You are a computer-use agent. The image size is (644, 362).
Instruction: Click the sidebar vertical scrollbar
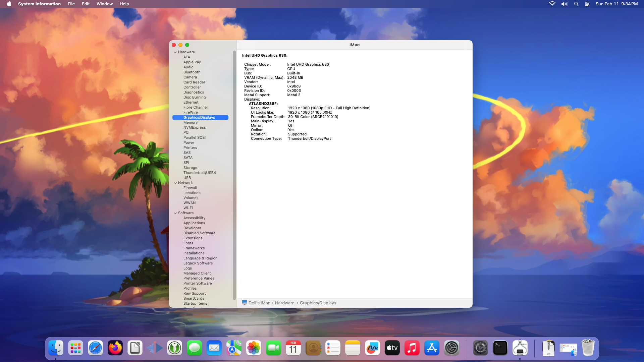point(234,175)
